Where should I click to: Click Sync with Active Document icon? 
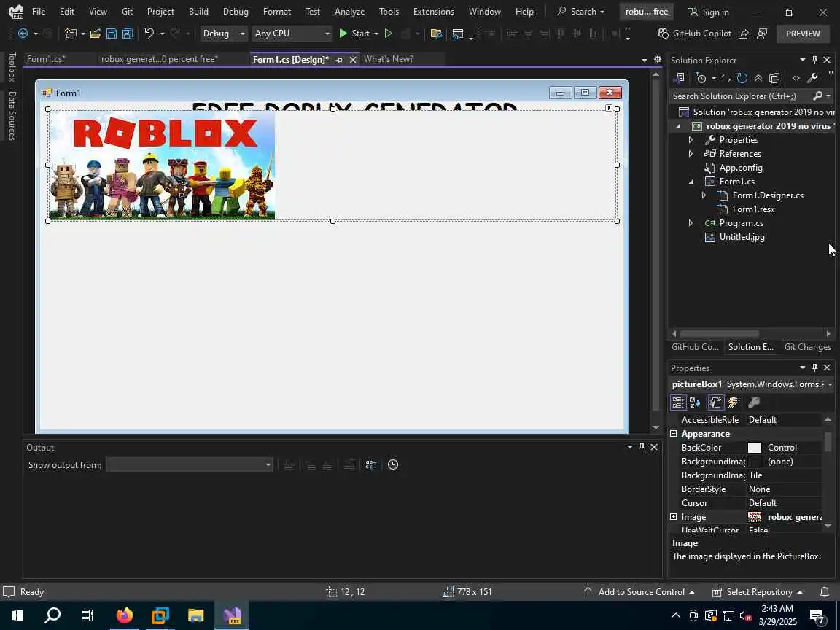[x=726, y=78]
